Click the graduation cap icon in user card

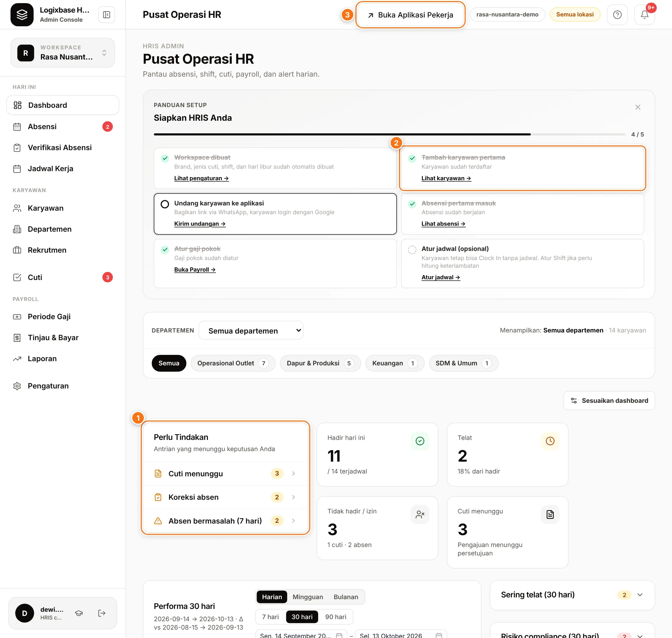[x=79, y=613]
